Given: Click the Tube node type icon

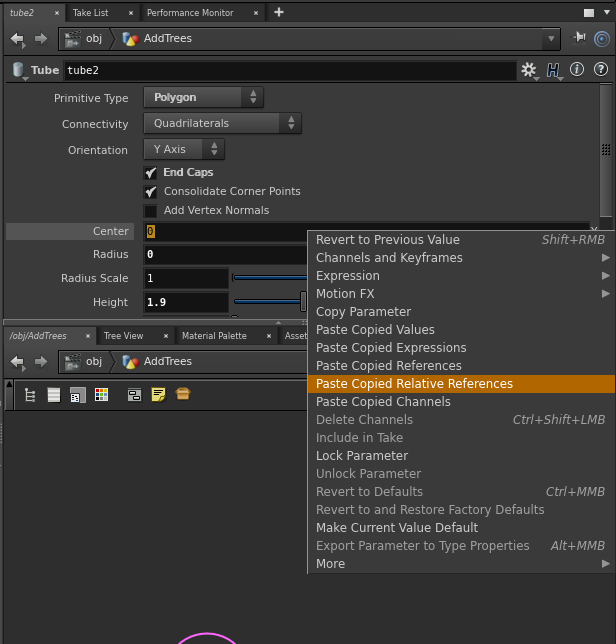Looking at the screenshot, I should 18,70.
